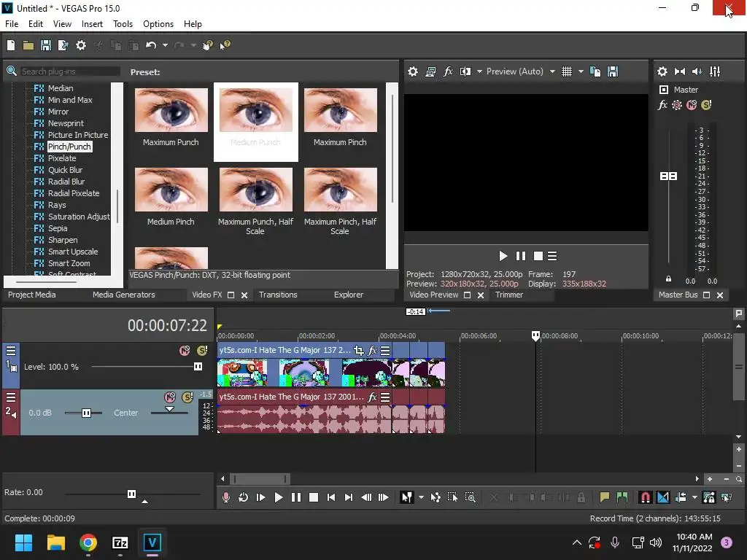Mute audio track 2
This screenshot has width=747, height=560.
(169, 397)
